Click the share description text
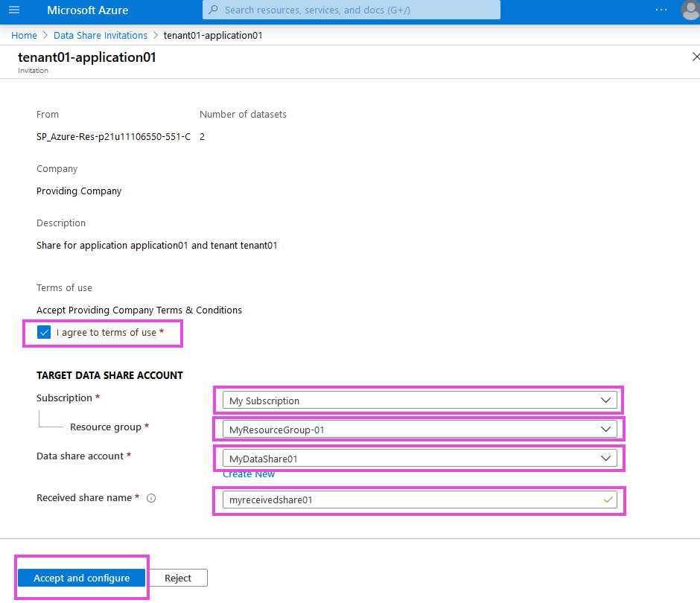Viewport: 700px width, 603px height. pyautogui.click(x=156, y=246)
